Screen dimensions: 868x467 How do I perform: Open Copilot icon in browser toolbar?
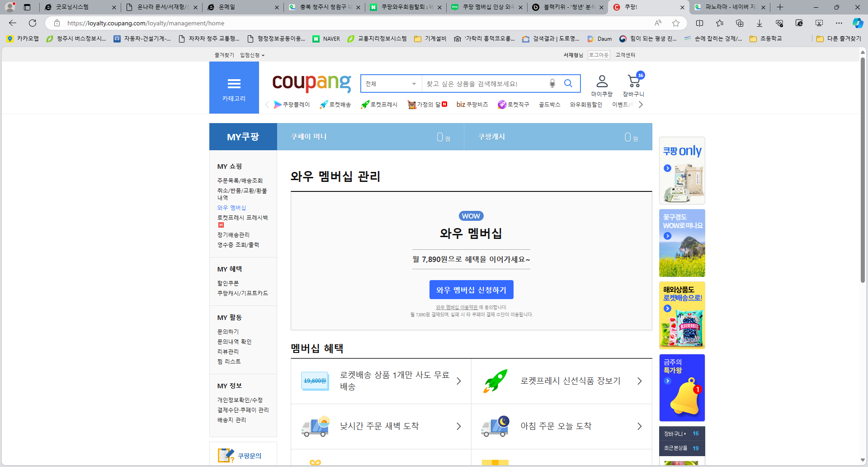tap(858, 23)
